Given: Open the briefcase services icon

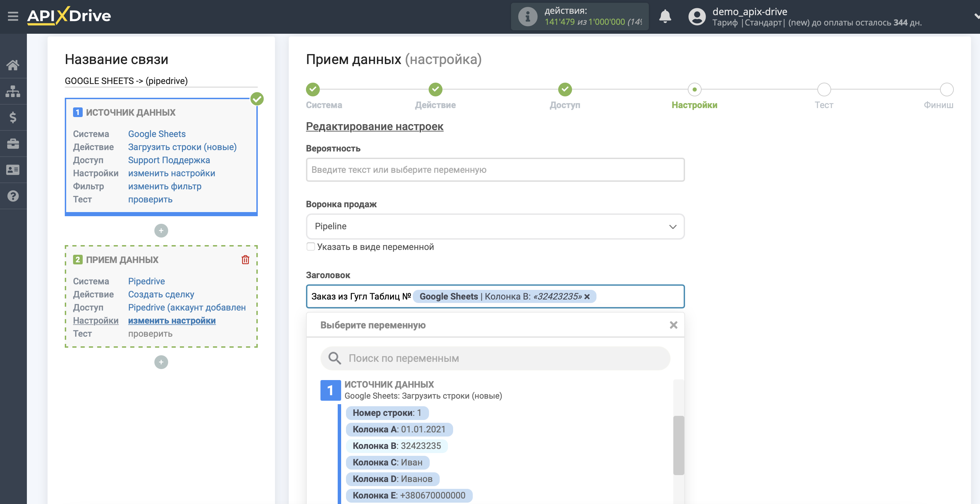Looking at the screenshot, I should click(x=13, y=144).
